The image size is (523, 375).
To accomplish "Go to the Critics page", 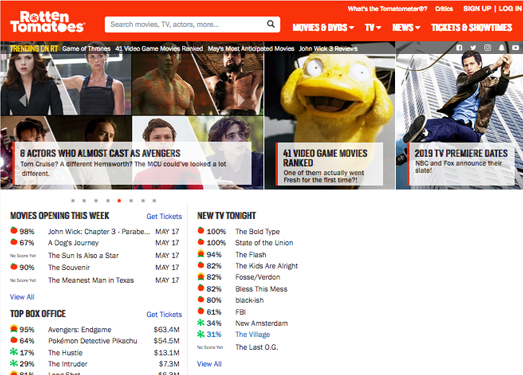I will [444, 9].
